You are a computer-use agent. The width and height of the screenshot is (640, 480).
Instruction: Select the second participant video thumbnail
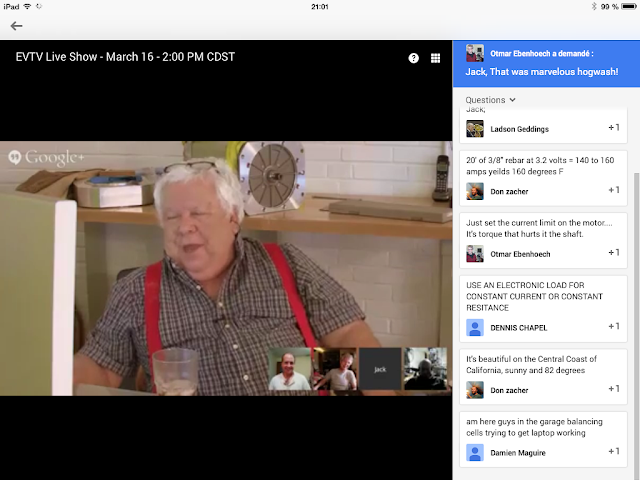(335, 369)
